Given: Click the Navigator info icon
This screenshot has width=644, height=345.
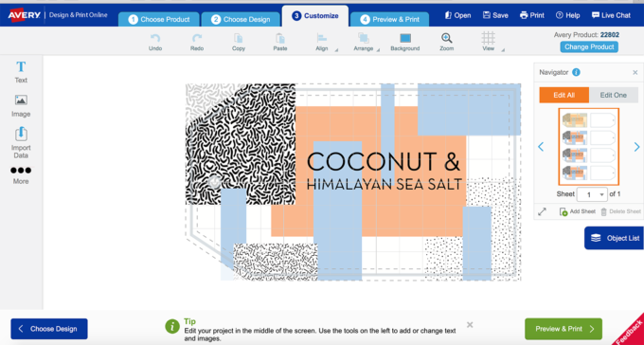Looking at the screenshot, I should pyautogui.click(x=576, y=72).
